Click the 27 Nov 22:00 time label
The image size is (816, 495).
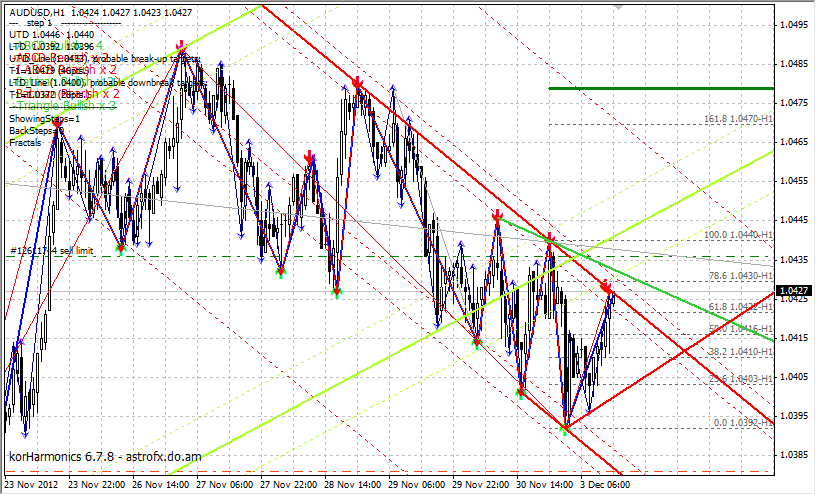289,485
